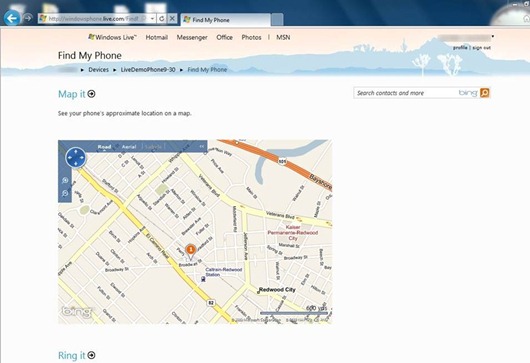
Task: Open the address bar history dropdown arrow
Action: tap(152, 19)
